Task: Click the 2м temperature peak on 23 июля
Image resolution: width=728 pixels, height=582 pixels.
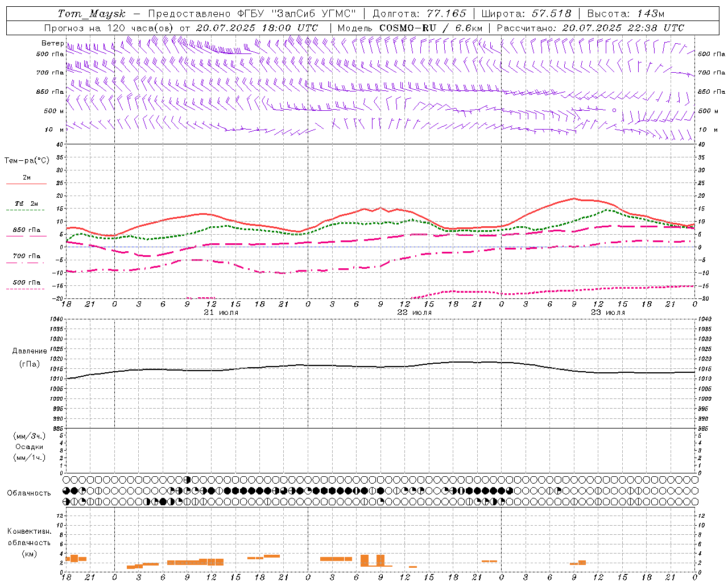Action: [x=574, y=198]
